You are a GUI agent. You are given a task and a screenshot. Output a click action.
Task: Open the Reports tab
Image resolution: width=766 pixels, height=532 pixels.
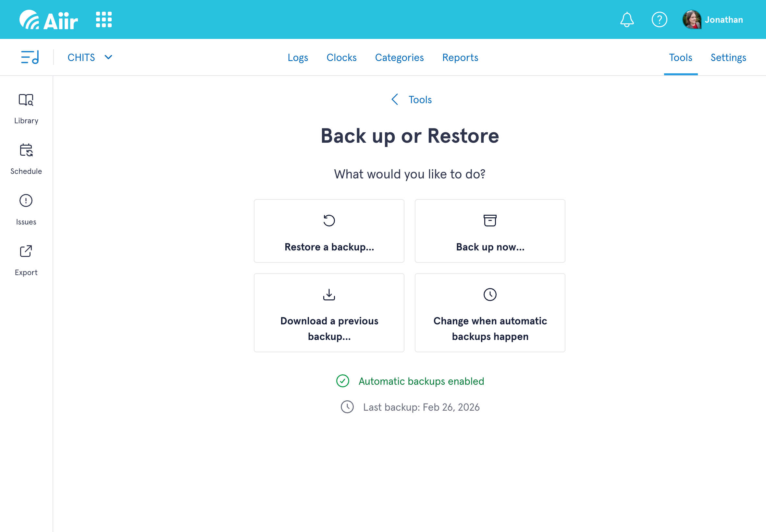tap(460, 57)
